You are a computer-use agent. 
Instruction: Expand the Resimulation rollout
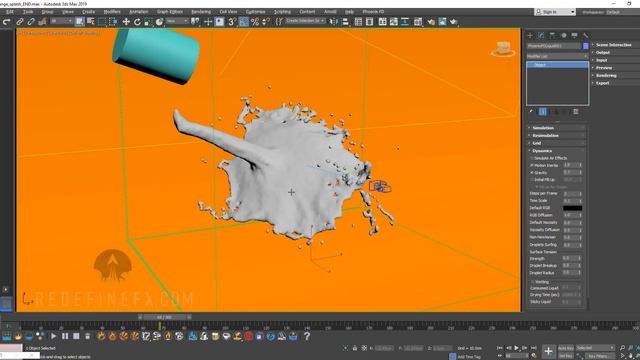pyautogui.click(x=556, y=136)
